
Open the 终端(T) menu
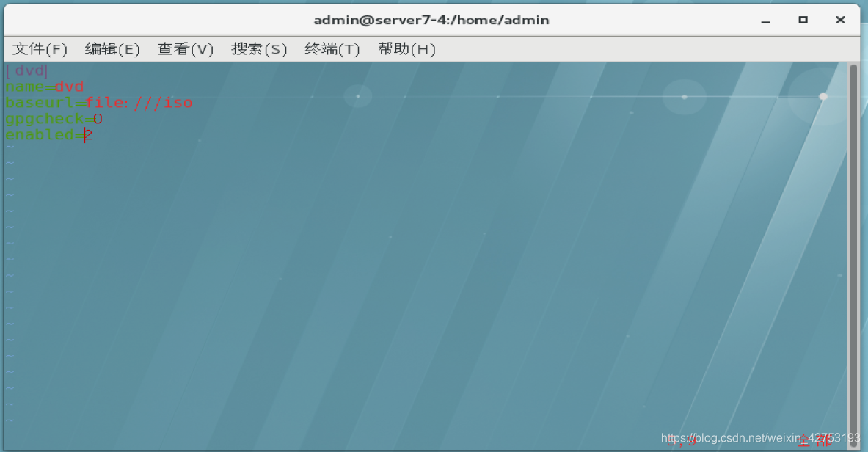coord(332,49)
